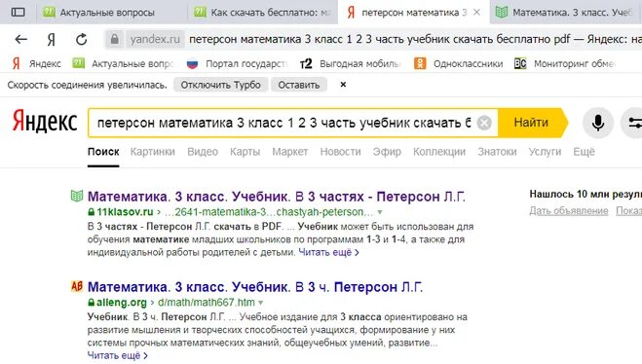Open the 11klasov.ru site link
Image resolution: width=642 pixels, height=364 pixels.
point(125,212)
